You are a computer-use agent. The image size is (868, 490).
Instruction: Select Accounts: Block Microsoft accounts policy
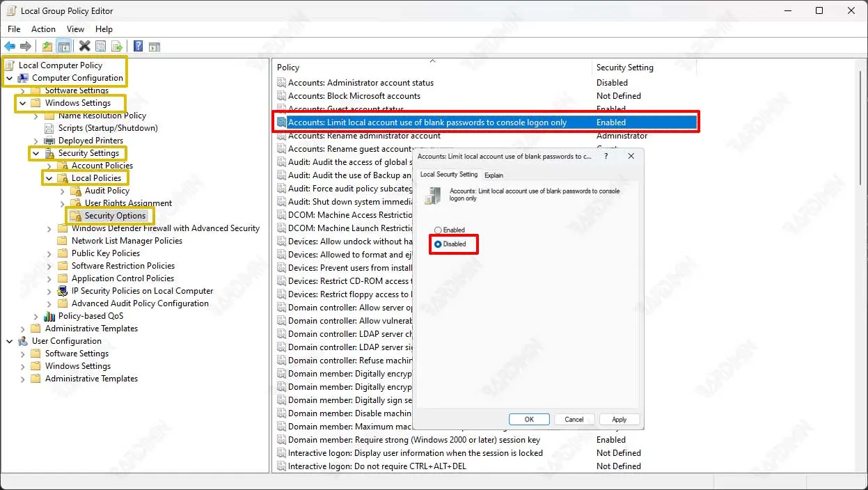tap(354, 96)
